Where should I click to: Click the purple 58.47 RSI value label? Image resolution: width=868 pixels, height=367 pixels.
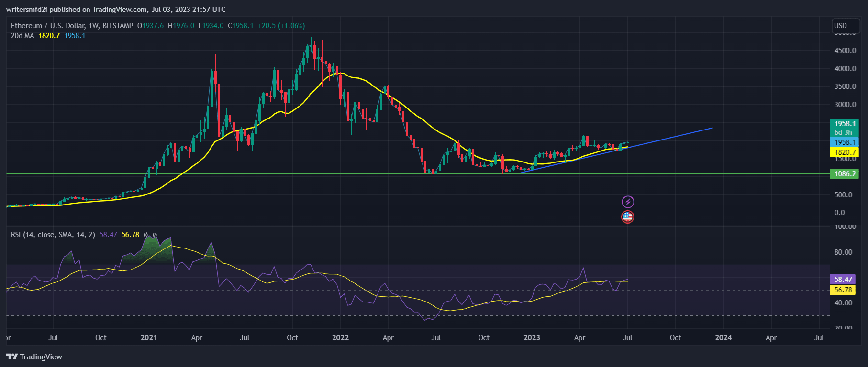[843, 280]
